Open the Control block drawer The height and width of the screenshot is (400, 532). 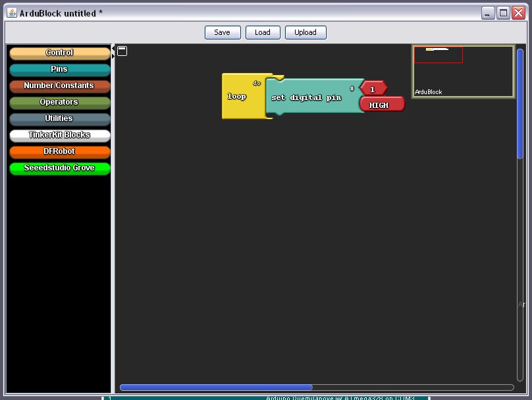tap(59, 53)
